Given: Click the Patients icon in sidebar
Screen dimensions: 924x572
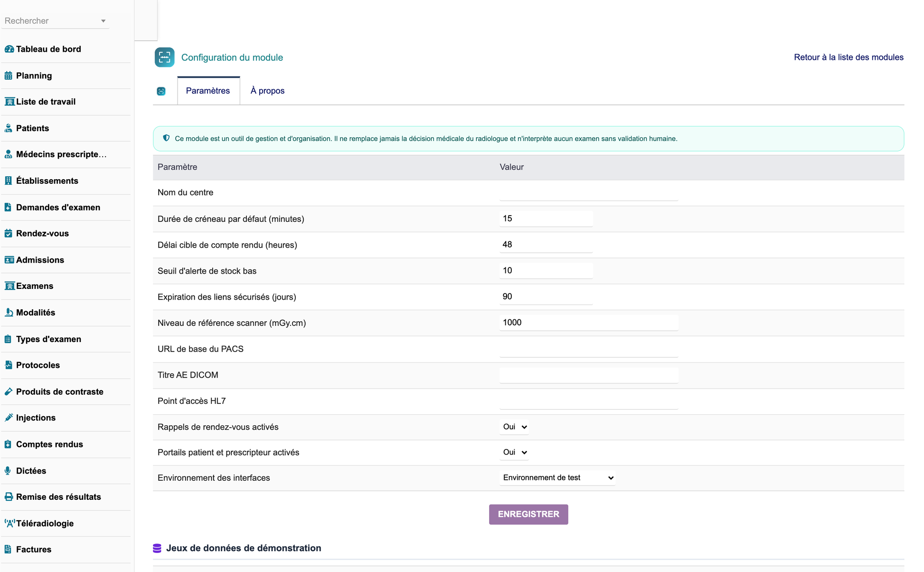Looking at the screenshot, I should [9, 128].
